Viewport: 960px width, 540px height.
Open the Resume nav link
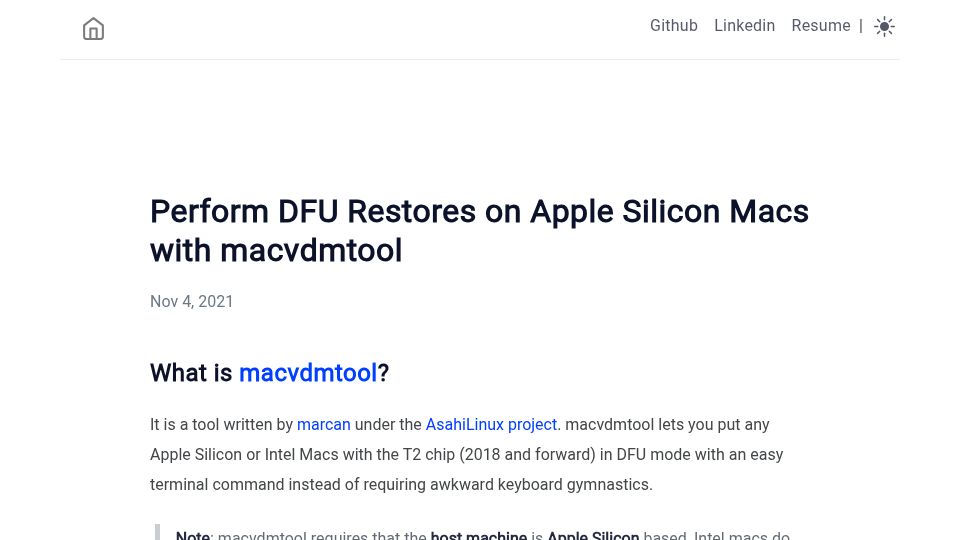[x=820, y=26]
